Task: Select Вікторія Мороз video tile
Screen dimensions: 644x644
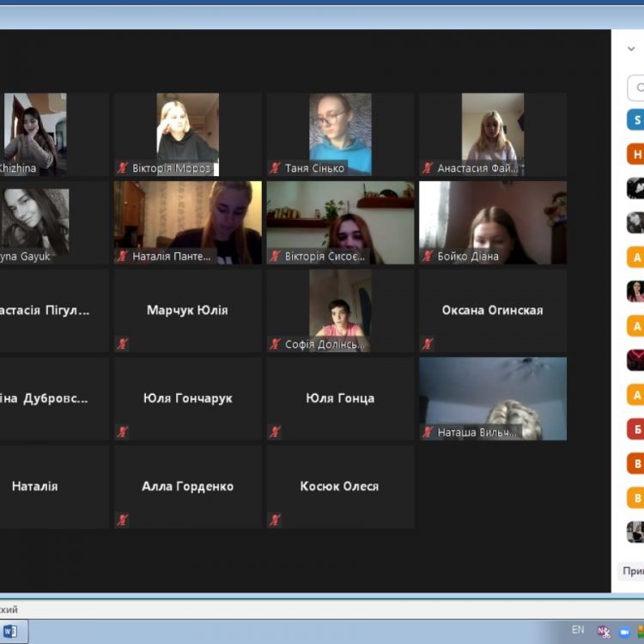Action: pos(188,134)
